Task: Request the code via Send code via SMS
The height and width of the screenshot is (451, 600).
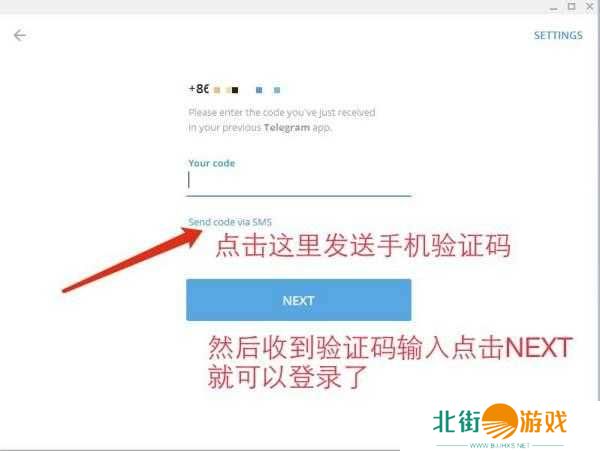Action: point(230,222)
